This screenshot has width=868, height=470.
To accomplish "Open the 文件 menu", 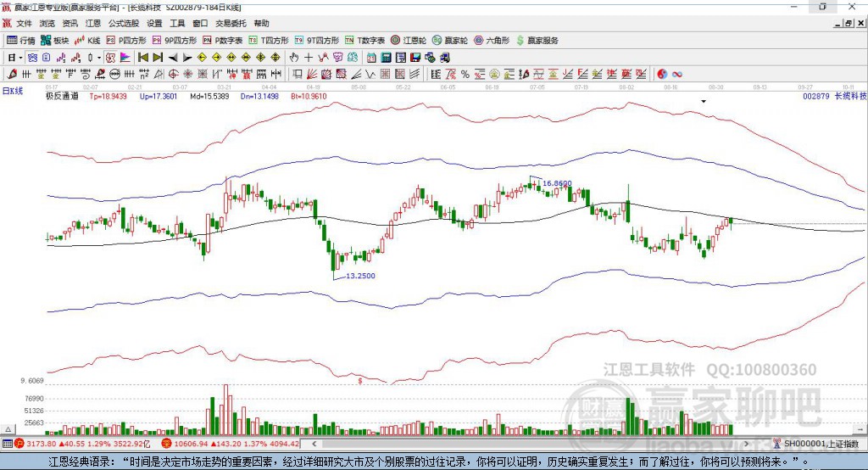I will coord(25,23).
